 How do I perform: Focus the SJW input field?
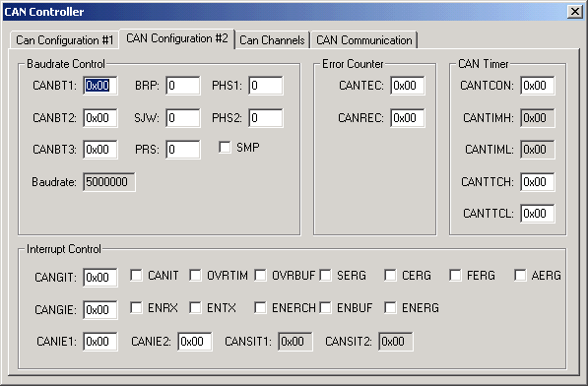183,118
